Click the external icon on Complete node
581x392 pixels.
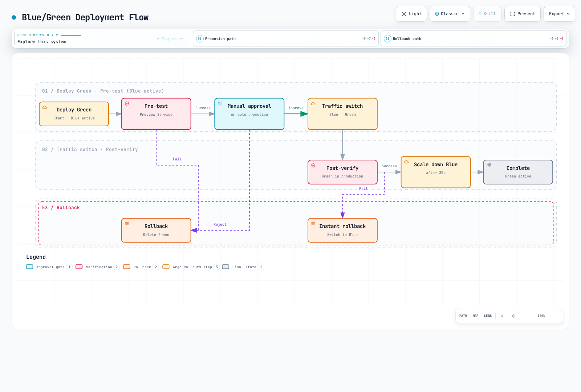point(489,165)
